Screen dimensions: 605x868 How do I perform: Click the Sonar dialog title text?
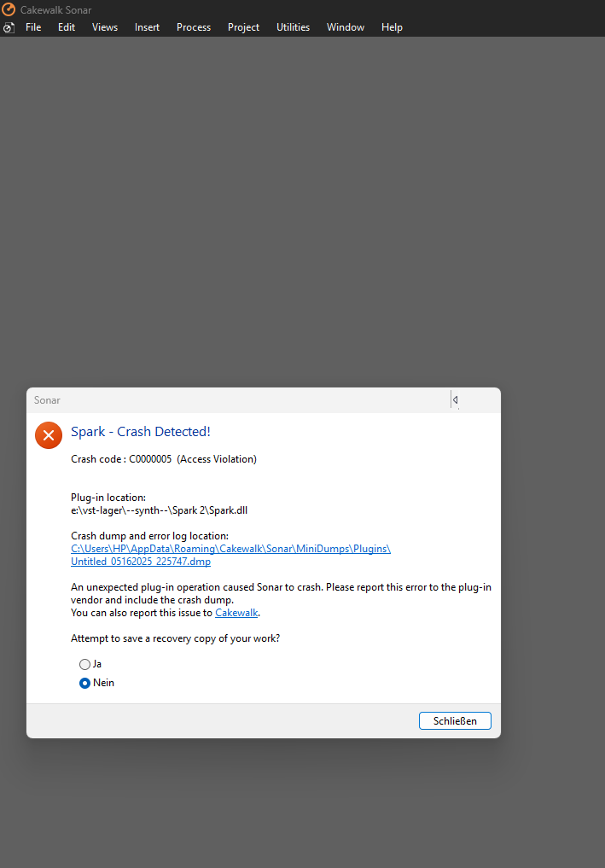point(47,400)
